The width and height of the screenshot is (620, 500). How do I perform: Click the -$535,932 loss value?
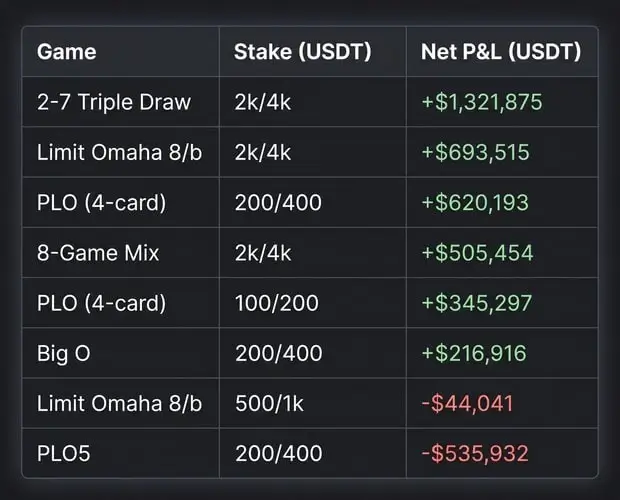tap(475, 454)
